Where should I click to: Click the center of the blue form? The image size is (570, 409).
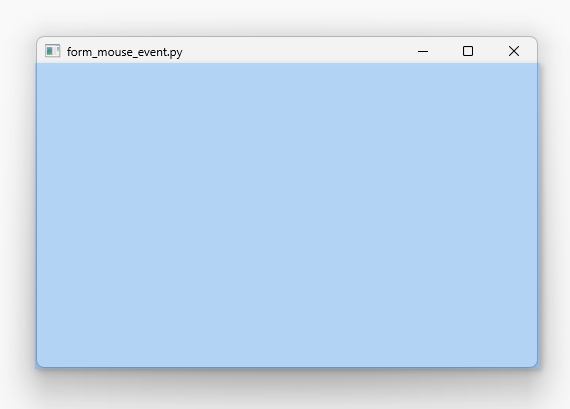point(287,215)
